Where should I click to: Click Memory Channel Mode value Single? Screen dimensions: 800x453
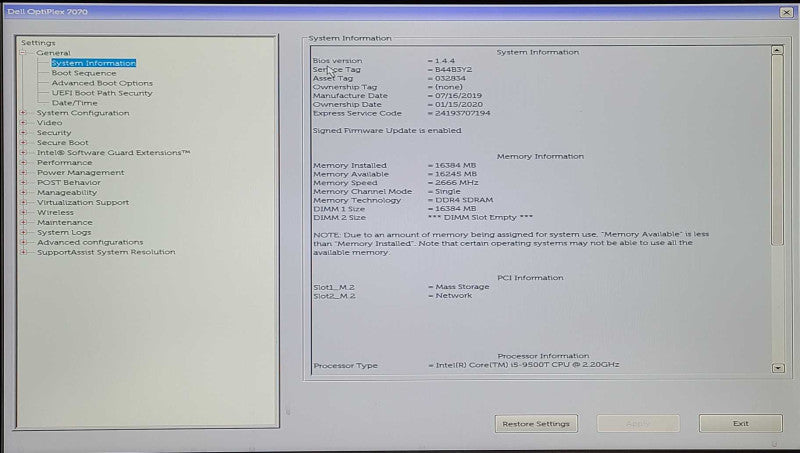click(x=447, y=191)
